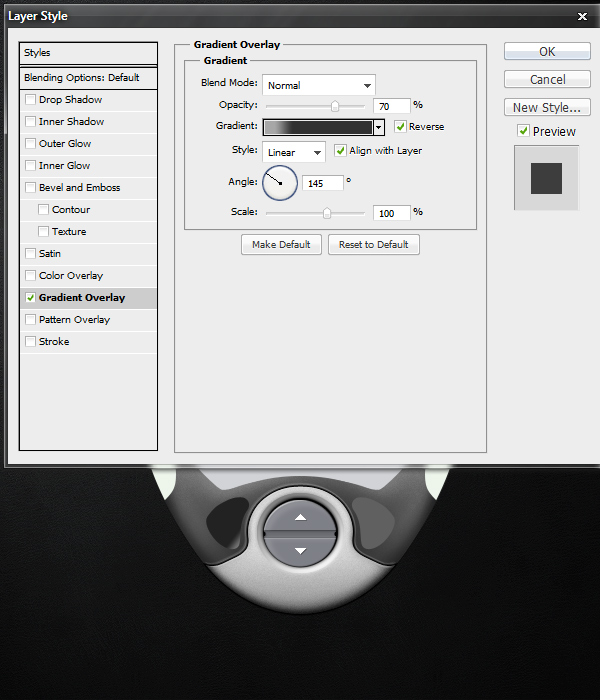This screenshot has height=700, width=600.
Task: Toggle the Preview checkbox
Action: click(523, 131)
